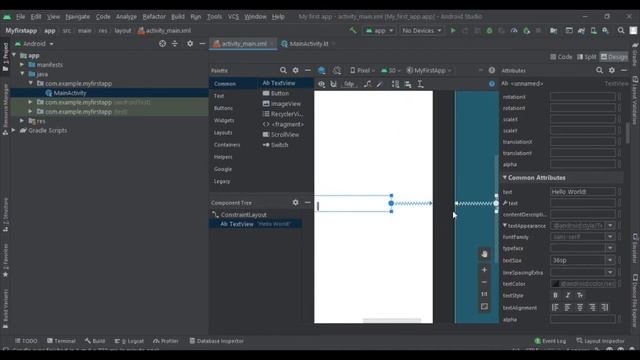Open the Event Log
This screenshot has height=360, width=640.
click(x=550, y=341)
